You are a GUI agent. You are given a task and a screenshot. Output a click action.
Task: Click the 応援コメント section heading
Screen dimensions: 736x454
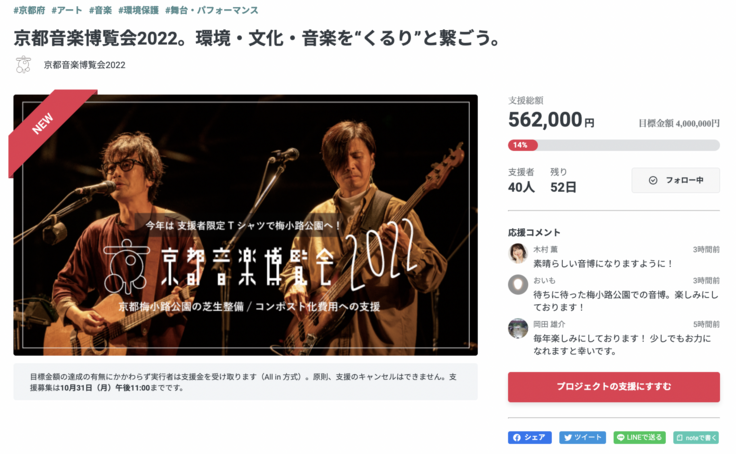coord(534,232)
